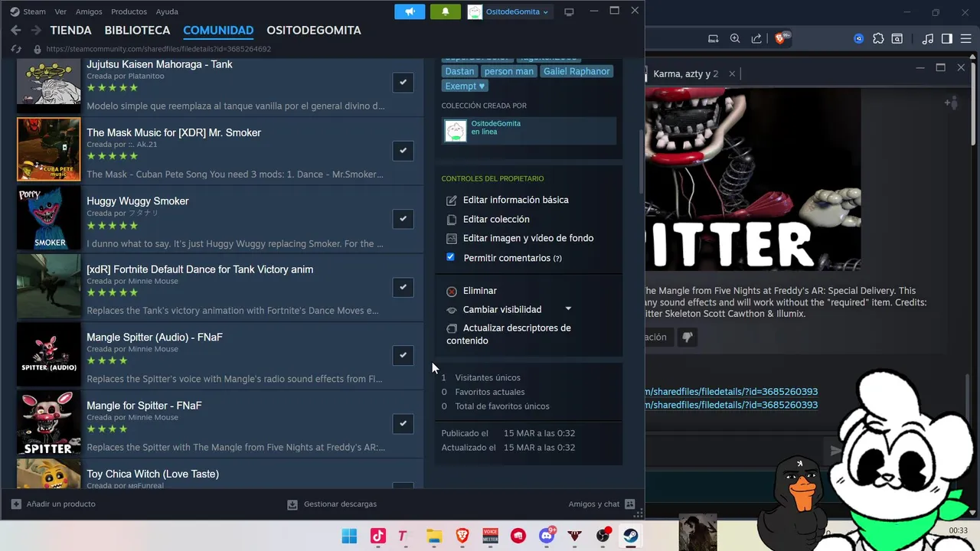Expand the Cambiar visibilidad dropdown arrow

568,309
